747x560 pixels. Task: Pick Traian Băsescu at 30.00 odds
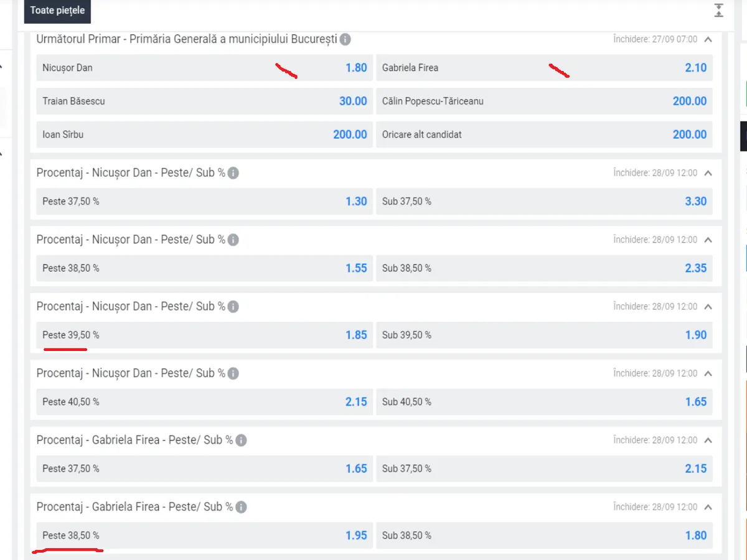[204, 101]
